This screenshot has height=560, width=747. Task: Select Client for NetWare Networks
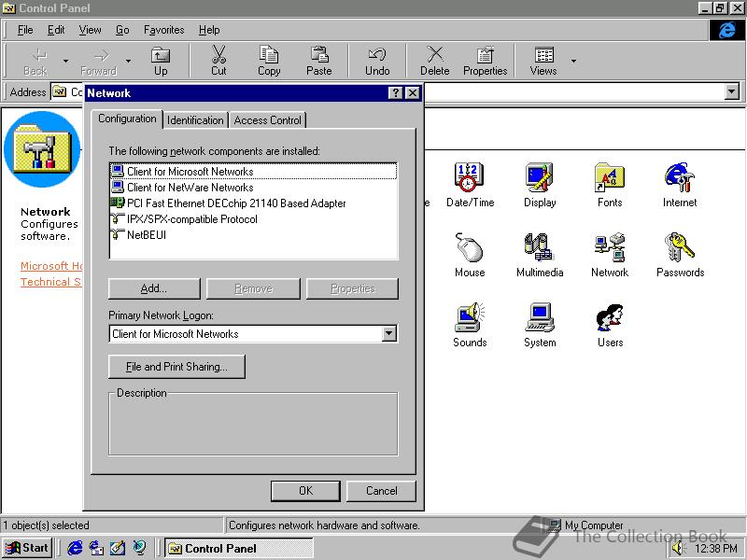(253, 188)
